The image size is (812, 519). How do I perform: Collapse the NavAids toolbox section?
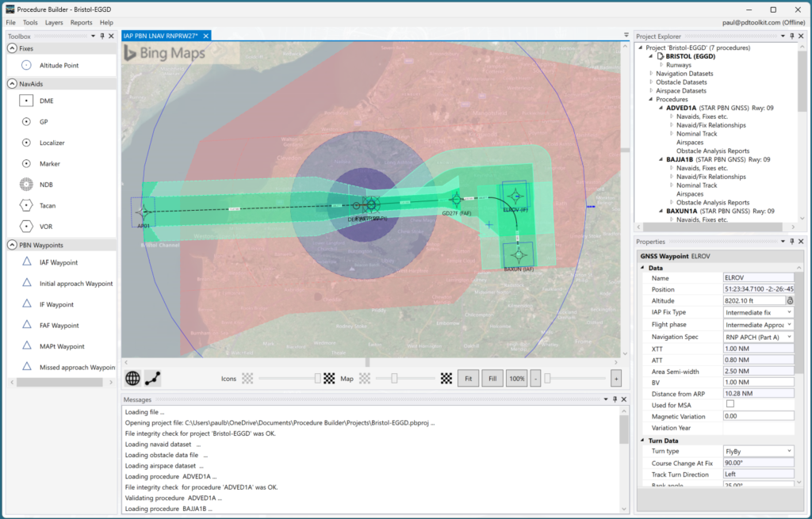12,83
